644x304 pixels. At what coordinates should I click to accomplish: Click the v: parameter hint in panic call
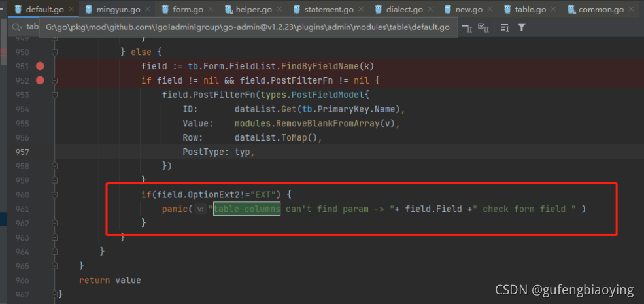pos(201,209)
